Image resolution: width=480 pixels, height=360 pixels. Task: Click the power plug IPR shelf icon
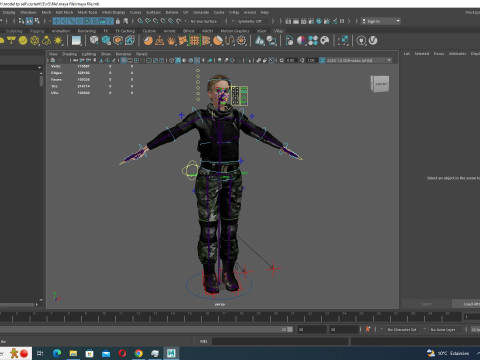point(361,41)
